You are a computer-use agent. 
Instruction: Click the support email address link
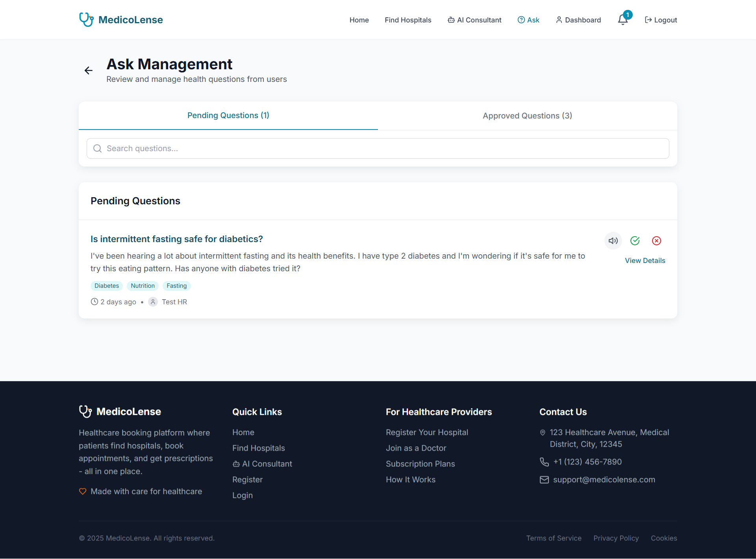604,479
